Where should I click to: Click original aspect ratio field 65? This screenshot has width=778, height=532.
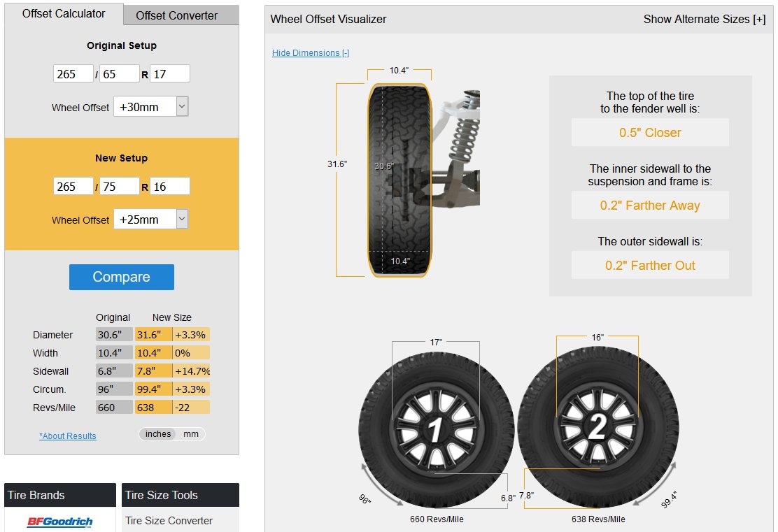(119, 74)
